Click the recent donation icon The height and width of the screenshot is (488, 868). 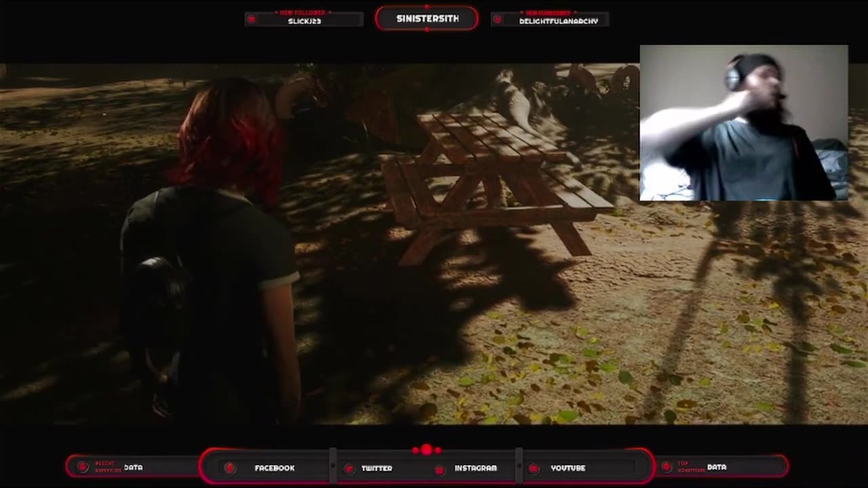click(83, 467)
